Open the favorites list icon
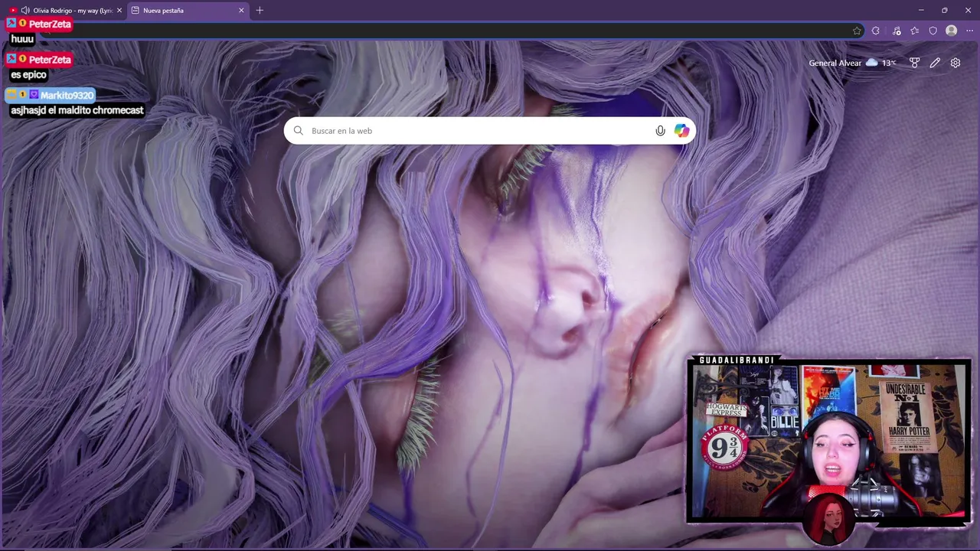 tap(915, 31)
